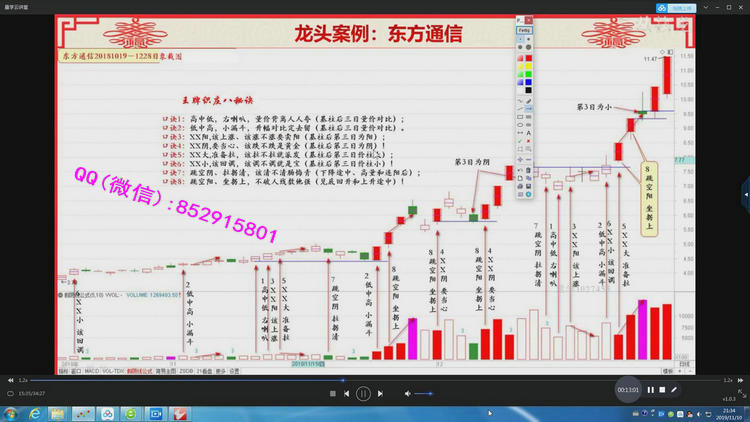This screenshot has height=422, width=750.
Task: Open the recording pen annotation tool
Action: pos(674,390)
